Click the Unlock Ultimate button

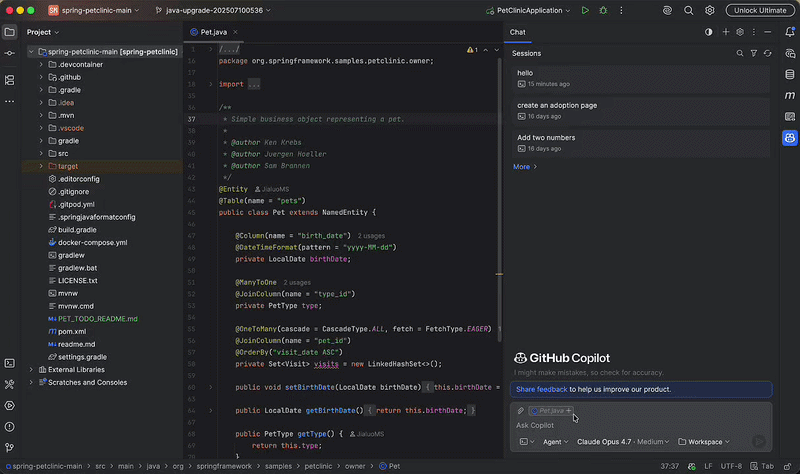(760, 10)
